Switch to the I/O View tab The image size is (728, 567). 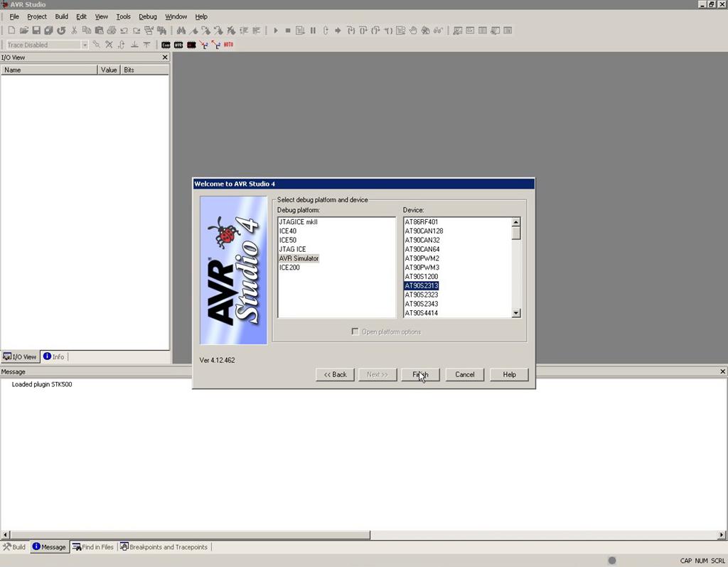[20, 356]
